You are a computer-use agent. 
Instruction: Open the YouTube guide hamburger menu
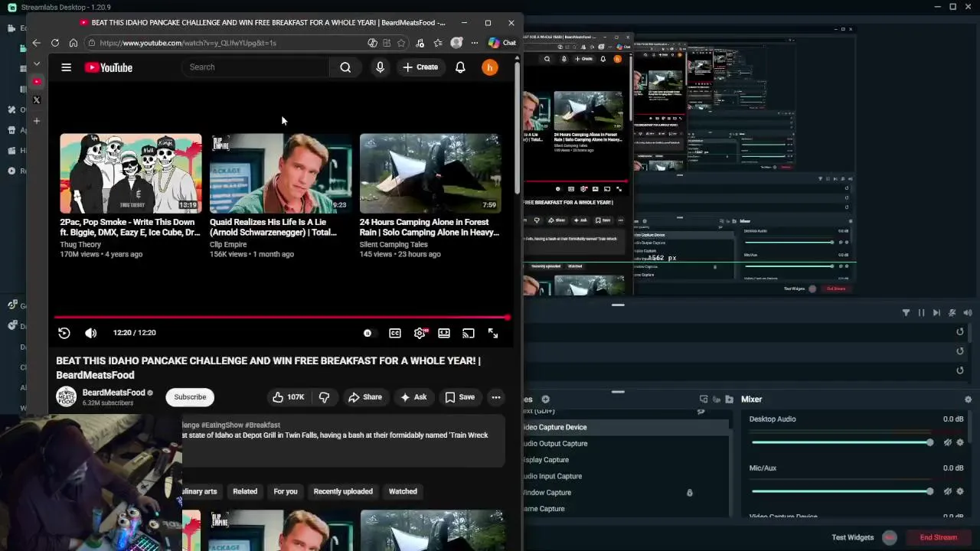67,67
